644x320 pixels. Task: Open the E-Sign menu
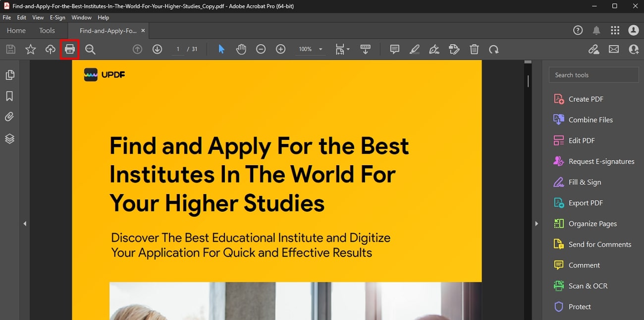point(57,17)
